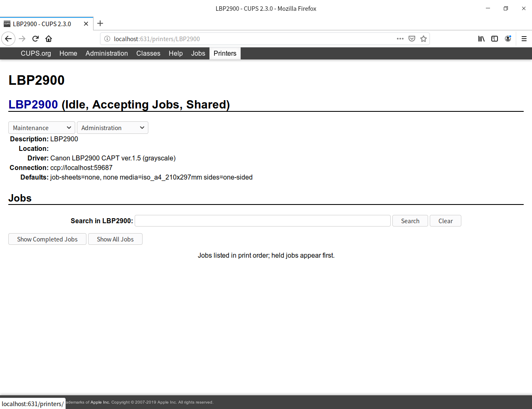Minimize the Firefox window

[488, 8]
